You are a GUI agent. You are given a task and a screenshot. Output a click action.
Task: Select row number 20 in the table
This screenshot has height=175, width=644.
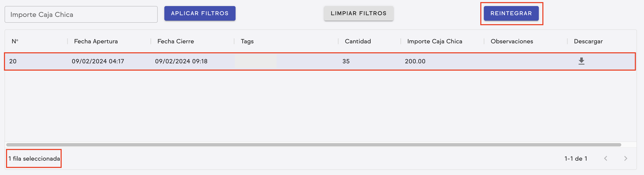coord(175,61)
